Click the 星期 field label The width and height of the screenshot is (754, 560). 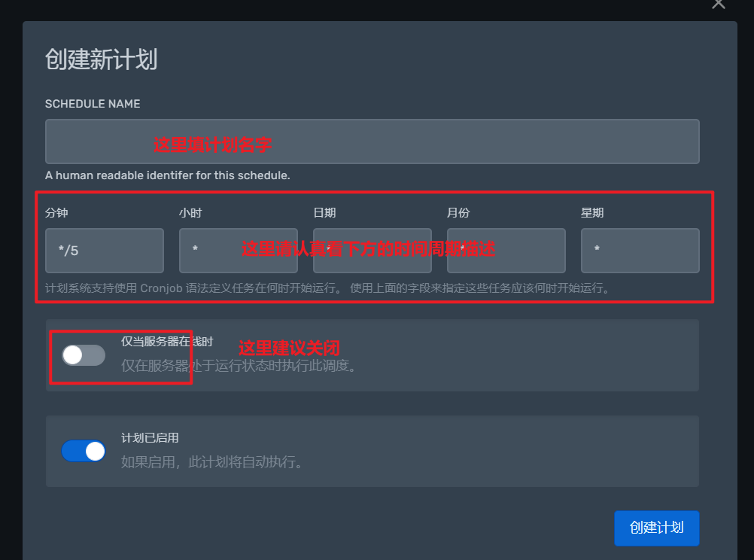(x=592, y=213)
